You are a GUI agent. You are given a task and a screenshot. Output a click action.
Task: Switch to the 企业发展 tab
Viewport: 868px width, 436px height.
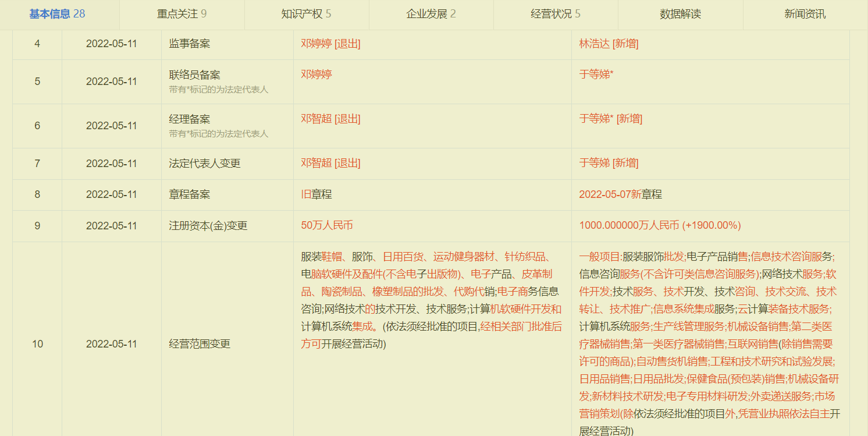point(429,13)
